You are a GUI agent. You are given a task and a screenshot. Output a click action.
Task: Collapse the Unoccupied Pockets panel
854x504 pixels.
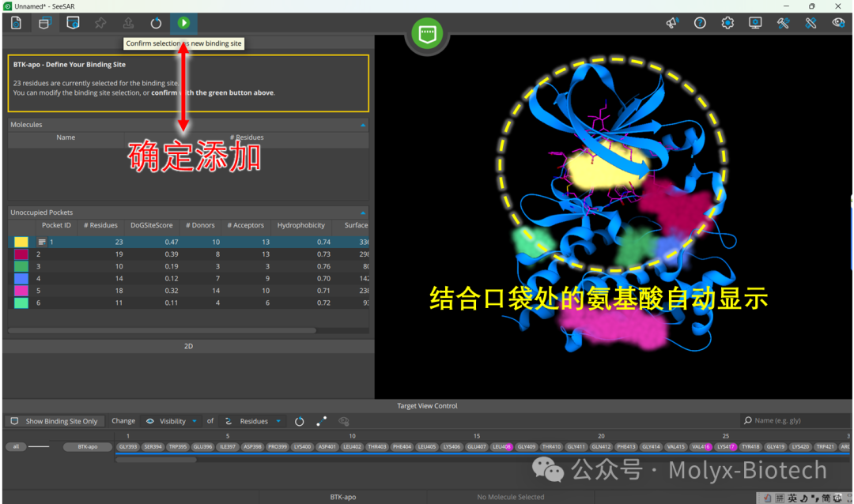click(363, 213)
